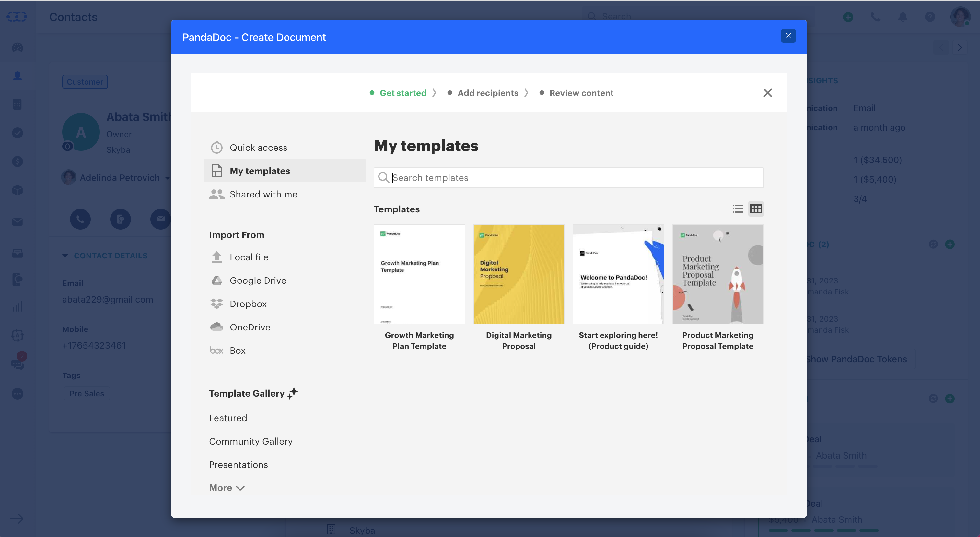980x537 pixels.
Task: Click the Google Drive icon
Action: tap(216, 280)
